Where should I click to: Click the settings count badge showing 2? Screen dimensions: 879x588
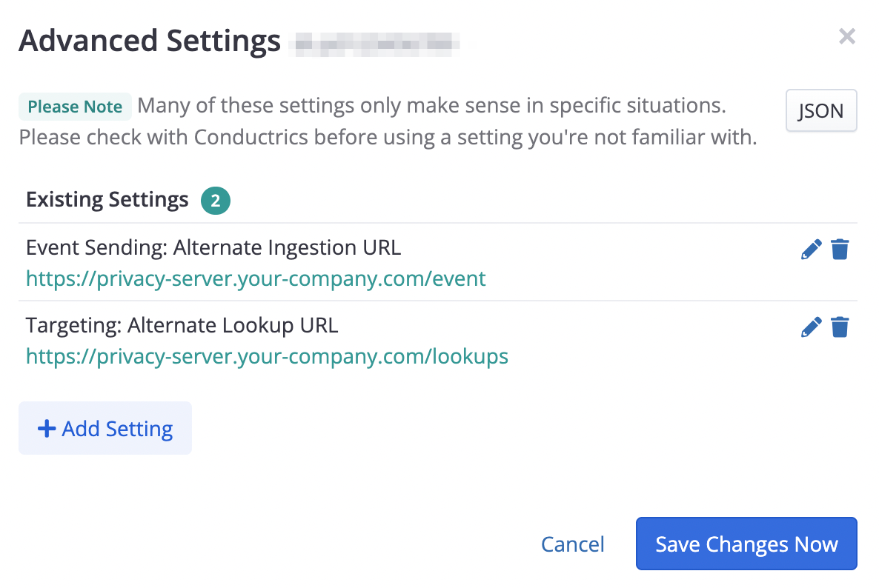point(216,201)
